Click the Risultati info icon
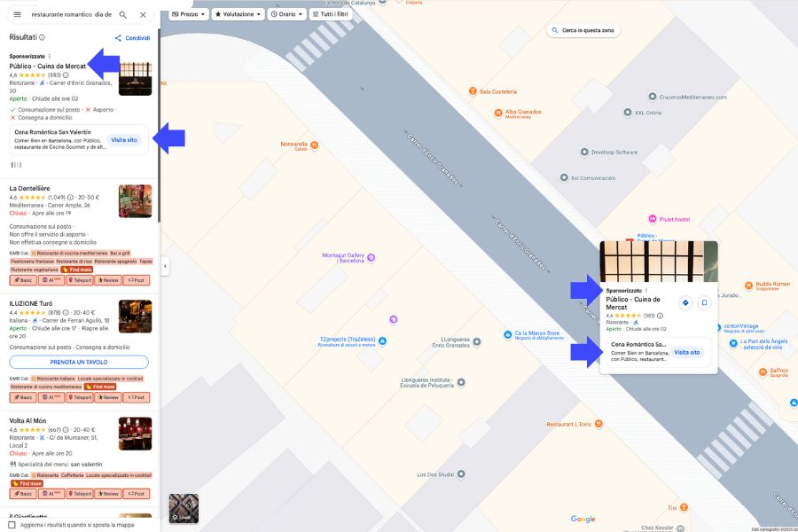 click(x=43, y=37)
